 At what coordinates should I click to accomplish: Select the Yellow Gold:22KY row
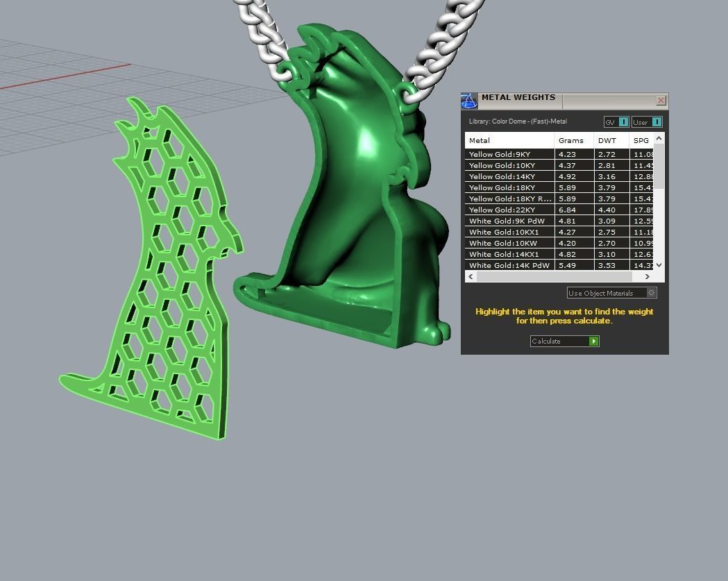[559, 210]
